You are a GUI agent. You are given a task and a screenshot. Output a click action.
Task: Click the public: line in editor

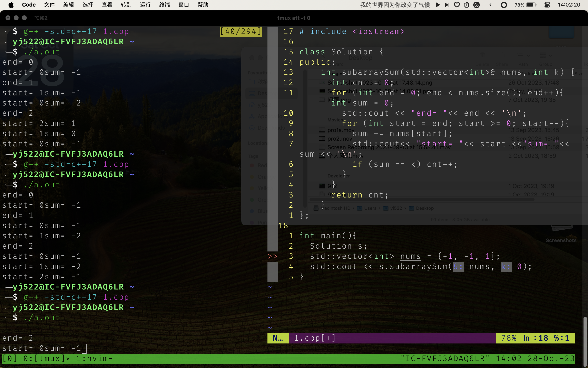coord(317,62)
